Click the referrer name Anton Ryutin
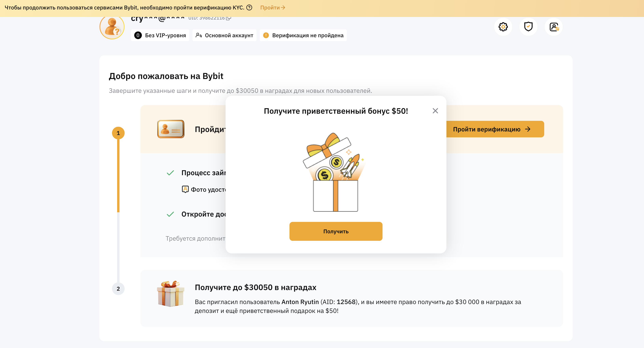Viewport: 644px width, 348px height. 300,302
